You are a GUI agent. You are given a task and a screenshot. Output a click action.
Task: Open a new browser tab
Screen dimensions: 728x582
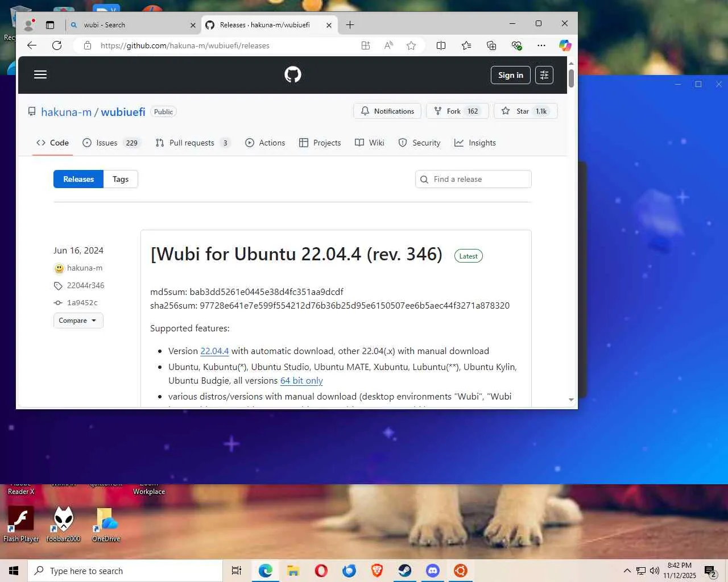(350, 25)
